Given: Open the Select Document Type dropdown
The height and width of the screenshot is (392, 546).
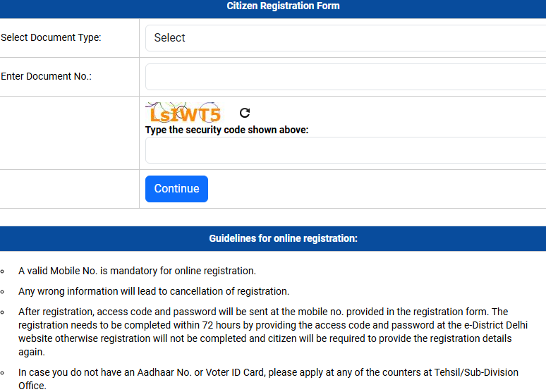Looking at the screenshot, I should click(x=346, y=38).
